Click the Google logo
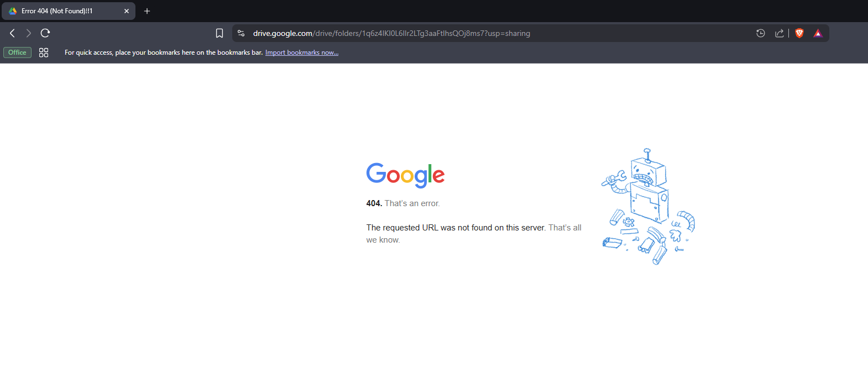Screen dimensions: 868x383 click(x=405, y=175)
